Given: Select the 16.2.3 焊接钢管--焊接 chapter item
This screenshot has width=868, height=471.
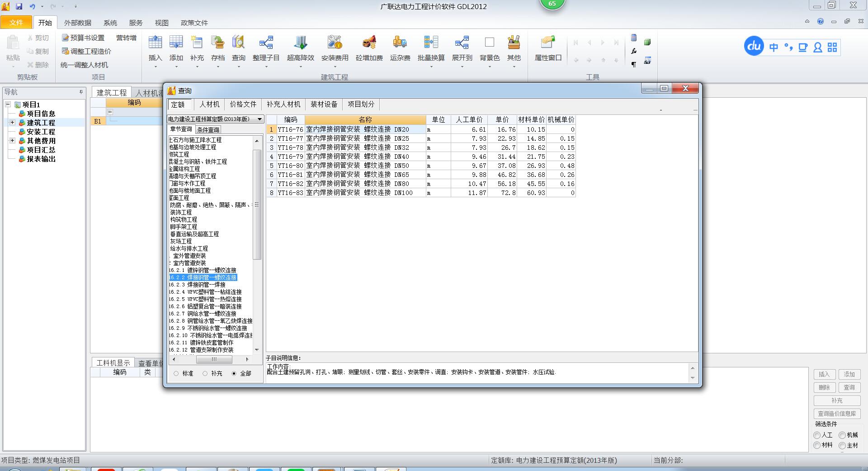Looking at the screenshot, I should click(x=198, y=285).
